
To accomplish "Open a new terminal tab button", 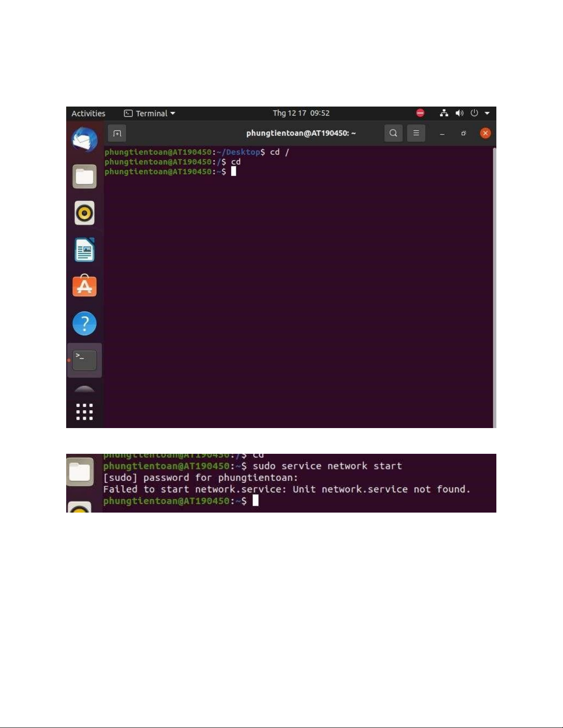I will 117,133.
